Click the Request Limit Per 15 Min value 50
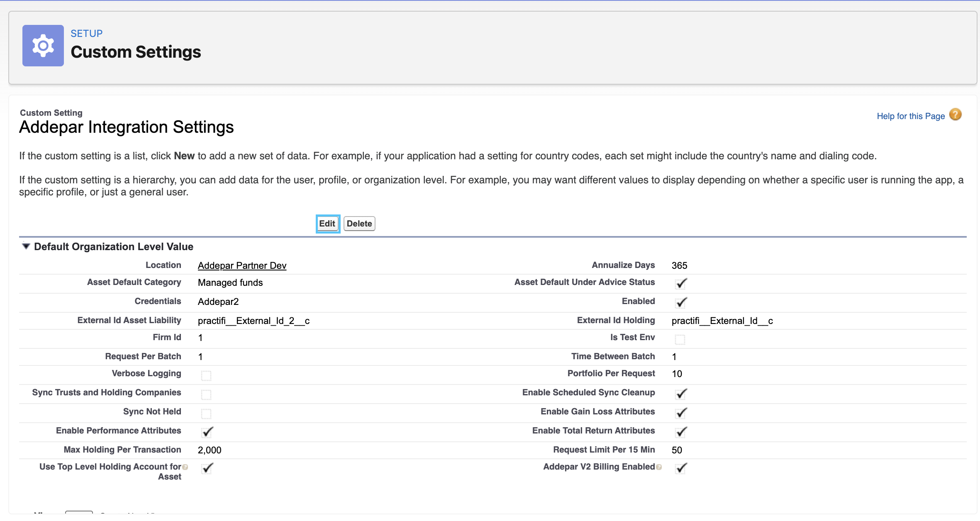 coord(677,450)
